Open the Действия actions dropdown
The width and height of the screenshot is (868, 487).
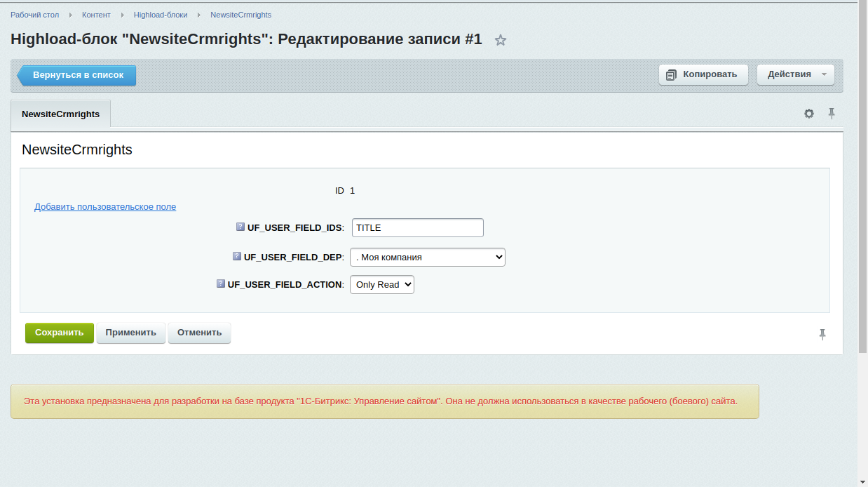click(x=796, y=74)
